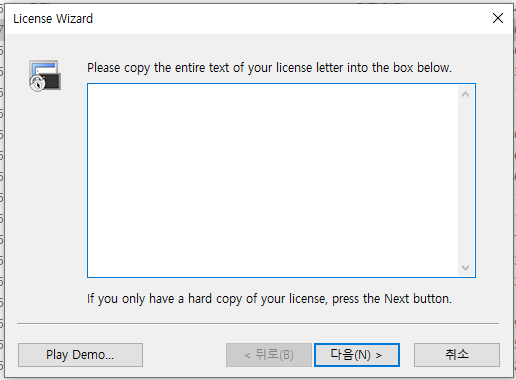Click the 'Please copy the entire text' instruction

(269, 68)
